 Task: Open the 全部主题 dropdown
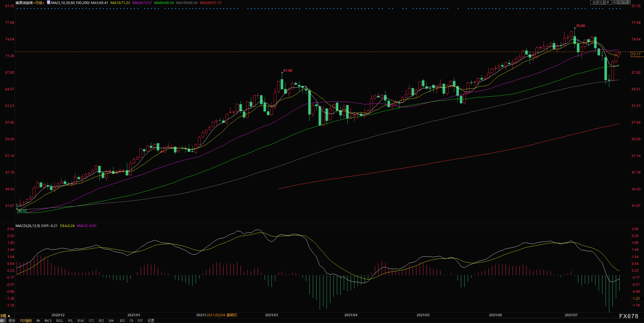pyautogui.click(x=601, y=2)
